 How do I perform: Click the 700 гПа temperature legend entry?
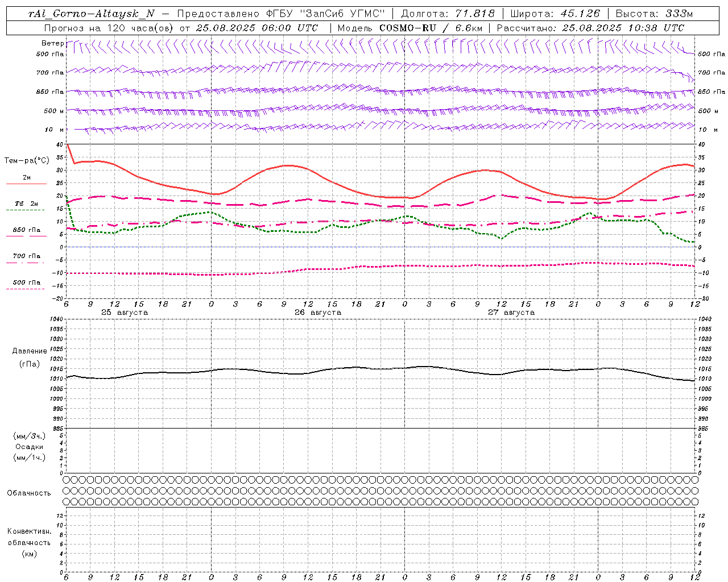[x=27, y=256]
